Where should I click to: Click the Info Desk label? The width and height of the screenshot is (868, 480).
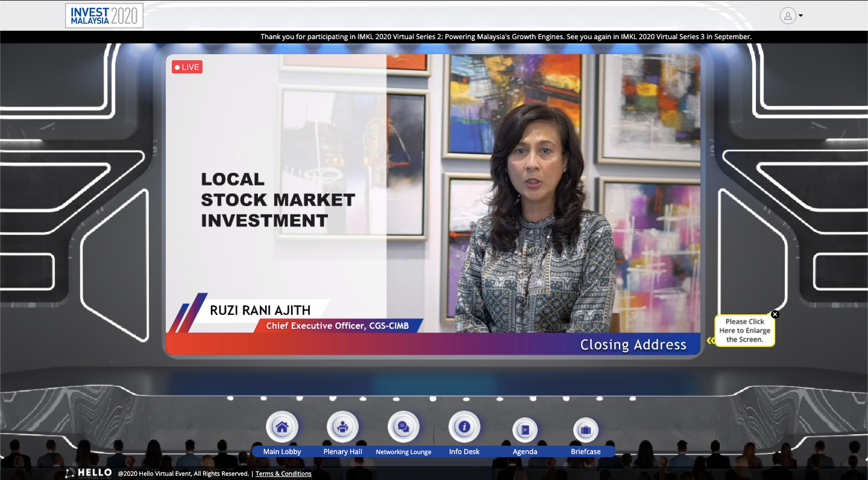[464, 452]
